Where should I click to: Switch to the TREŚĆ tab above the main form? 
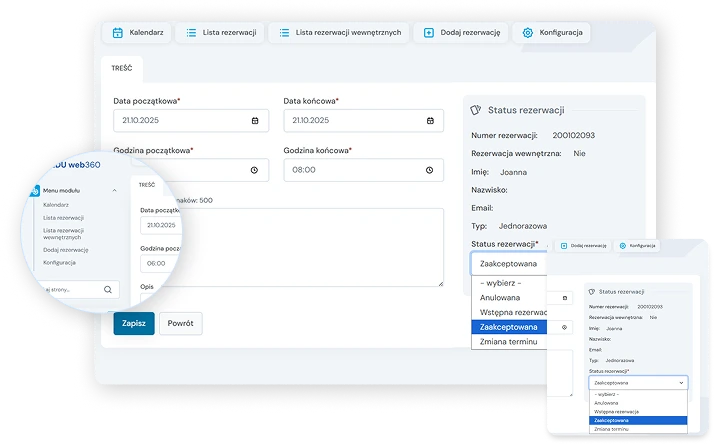(123, 68)
